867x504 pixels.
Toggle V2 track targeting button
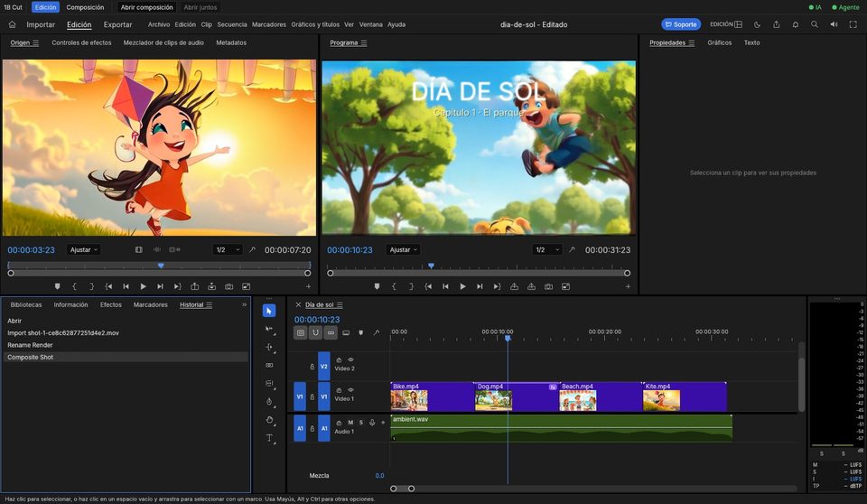click(324, 366)
